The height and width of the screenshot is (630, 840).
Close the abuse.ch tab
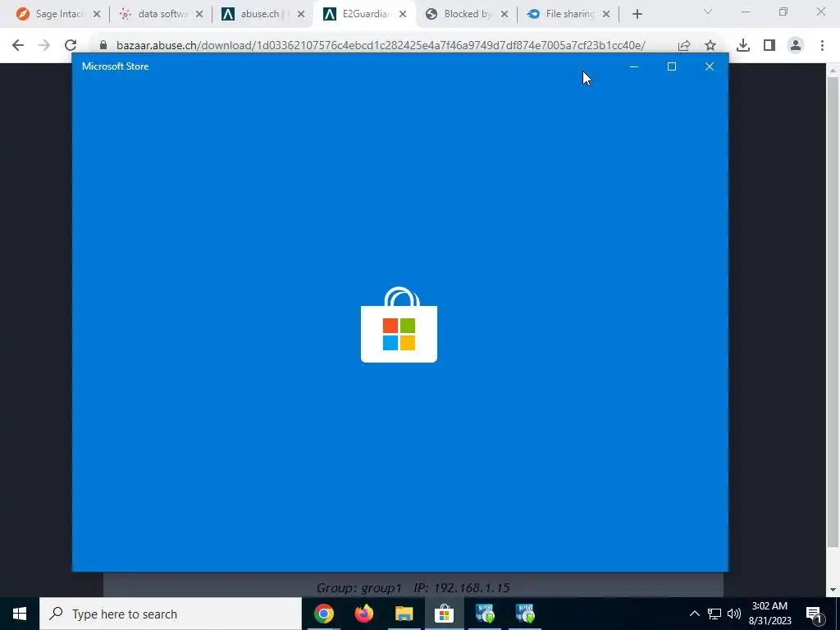click(x=300, y=15)
